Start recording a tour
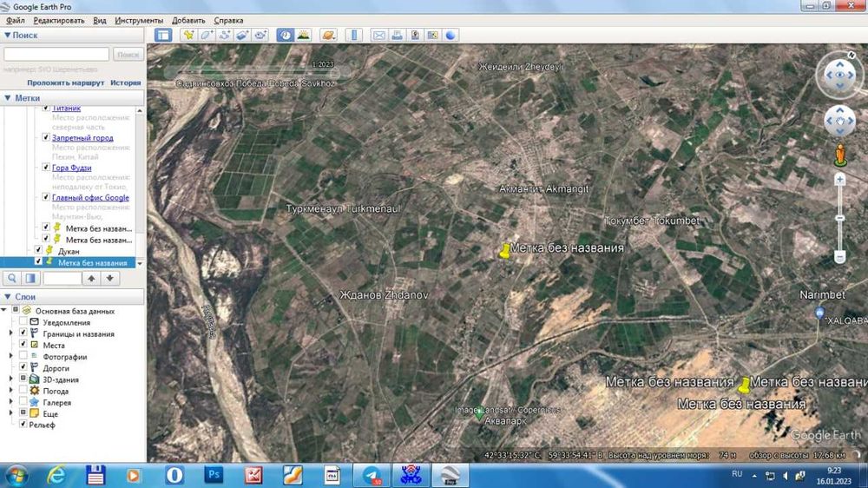Screen dimensions: 868x488 [x=260, y=35]
